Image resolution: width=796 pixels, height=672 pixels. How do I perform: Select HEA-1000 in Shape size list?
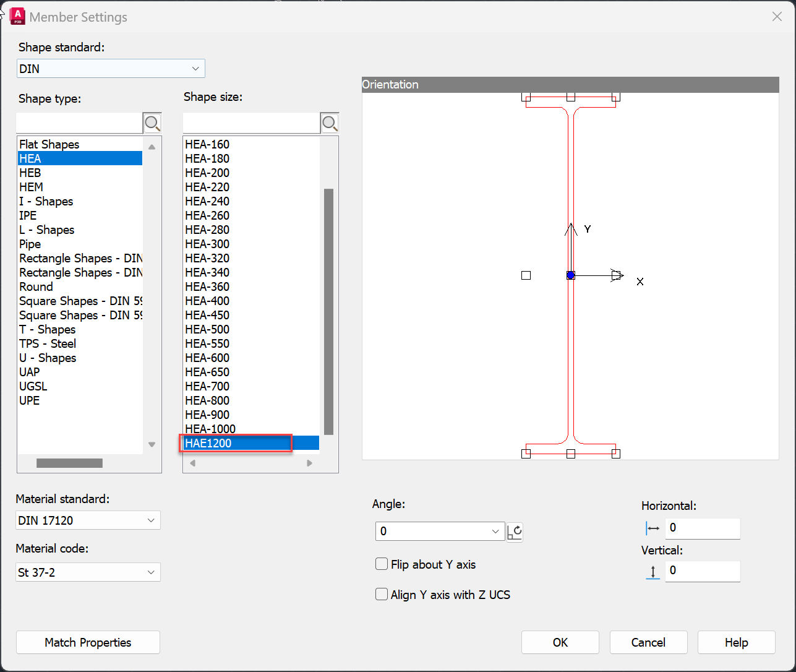click(251, 429)
